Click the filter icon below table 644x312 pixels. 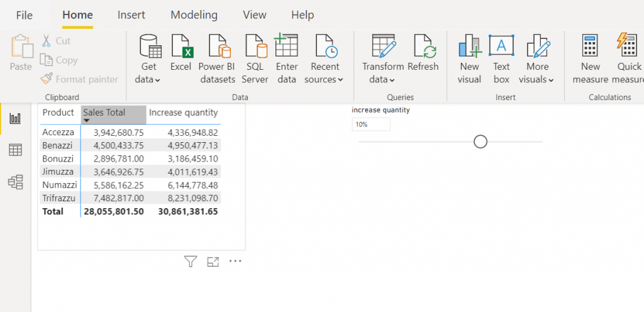tap(191, 262)
